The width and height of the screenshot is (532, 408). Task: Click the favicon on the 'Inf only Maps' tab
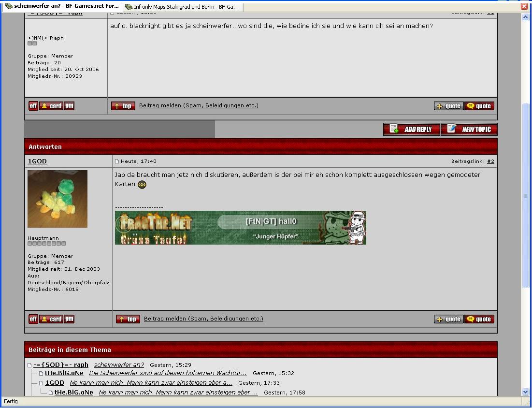click(x=129, y=7)
